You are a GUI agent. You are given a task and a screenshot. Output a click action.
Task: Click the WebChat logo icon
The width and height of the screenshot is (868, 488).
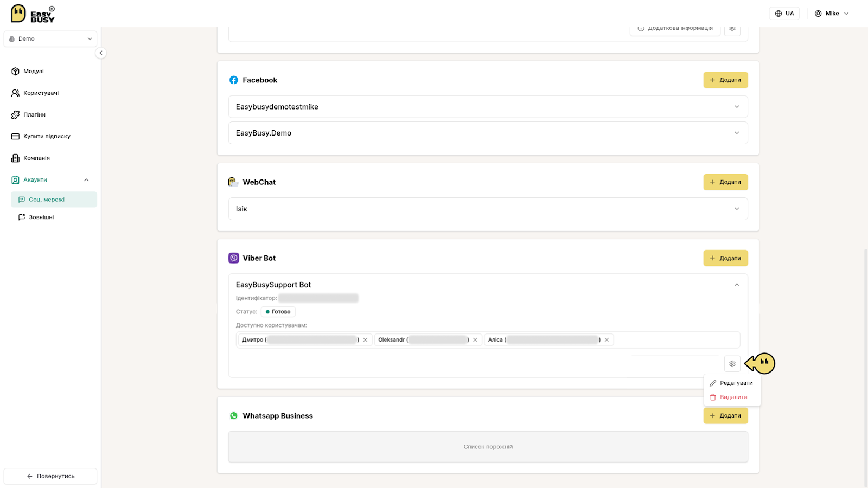pos(233,182)
